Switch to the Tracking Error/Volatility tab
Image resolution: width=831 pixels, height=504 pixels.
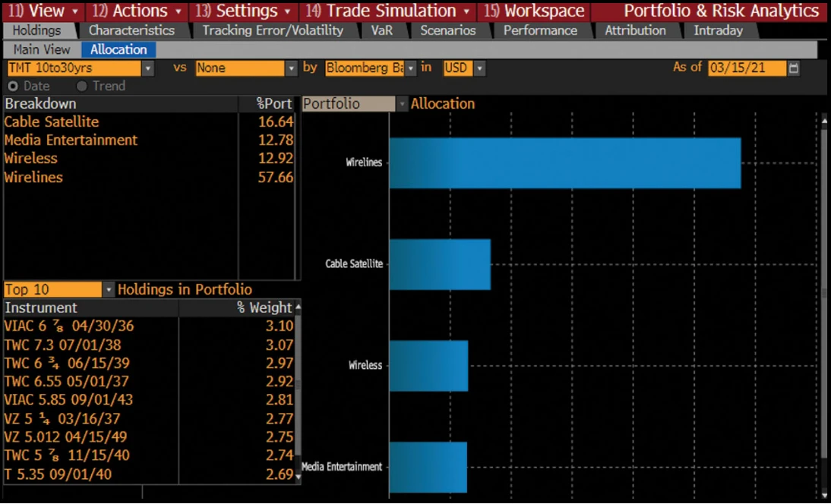273,30
